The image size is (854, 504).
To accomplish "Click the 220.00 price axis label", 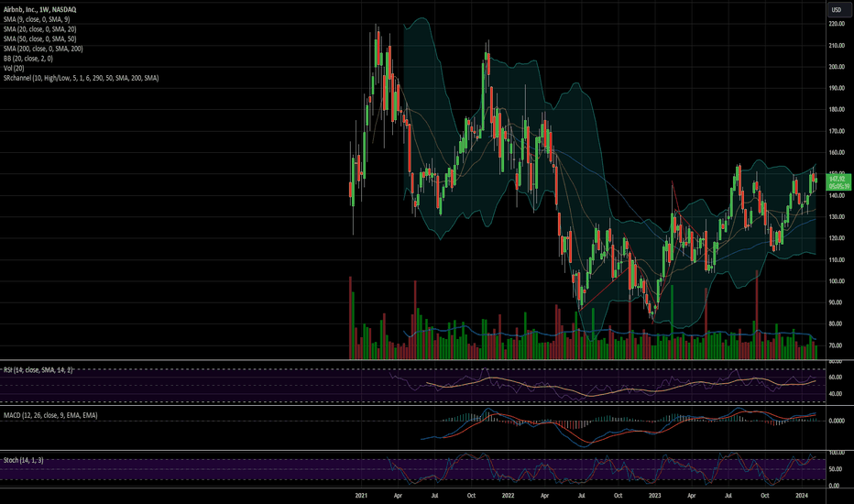I will [x=837, y=24].
